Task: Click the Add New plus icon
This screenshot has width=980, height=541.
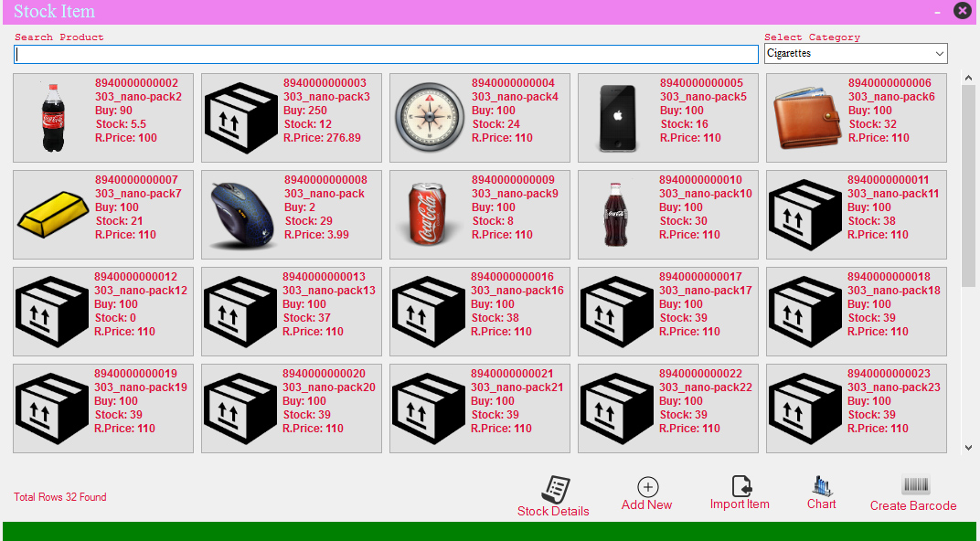Action: (647, 487)
